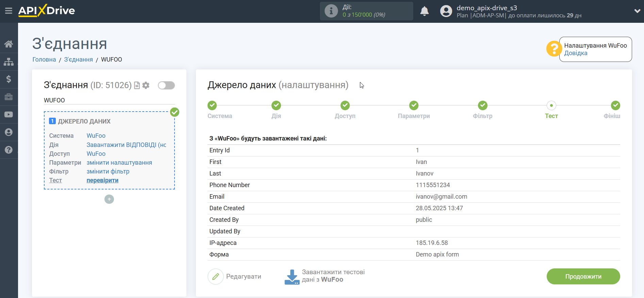The image size is (644, 298).
Task: Open the Завантажити ВІДПОВІДІ action link
Action: [127, 145]
